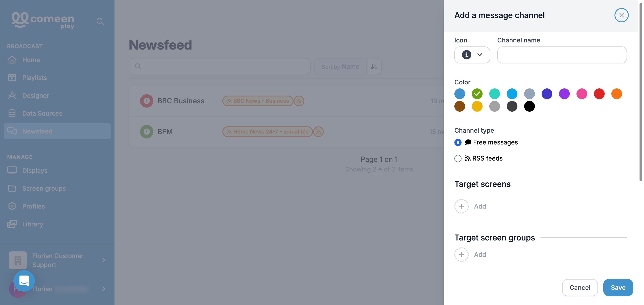
Task: Click the Playlists clapperboard icon
Action: click(x=12, y=78)
